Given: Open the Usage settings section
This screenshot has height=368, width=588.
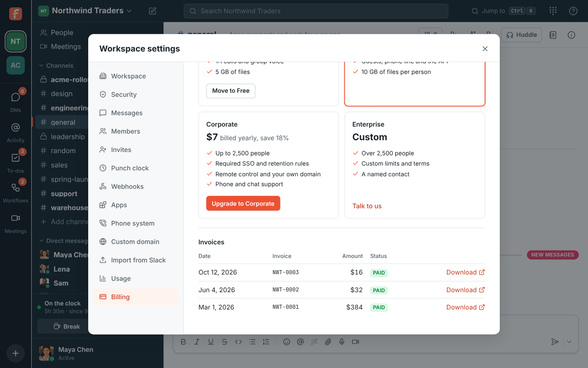Looking at the screenshot, I should pyautogui.click(x=136, y=278).
